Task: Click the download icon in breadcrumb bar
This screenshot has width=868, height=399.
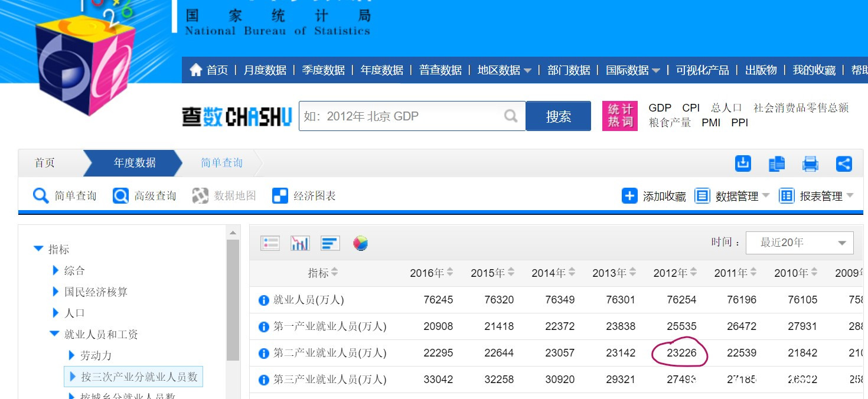Action: pyautogui.click(x=743, y=163)
